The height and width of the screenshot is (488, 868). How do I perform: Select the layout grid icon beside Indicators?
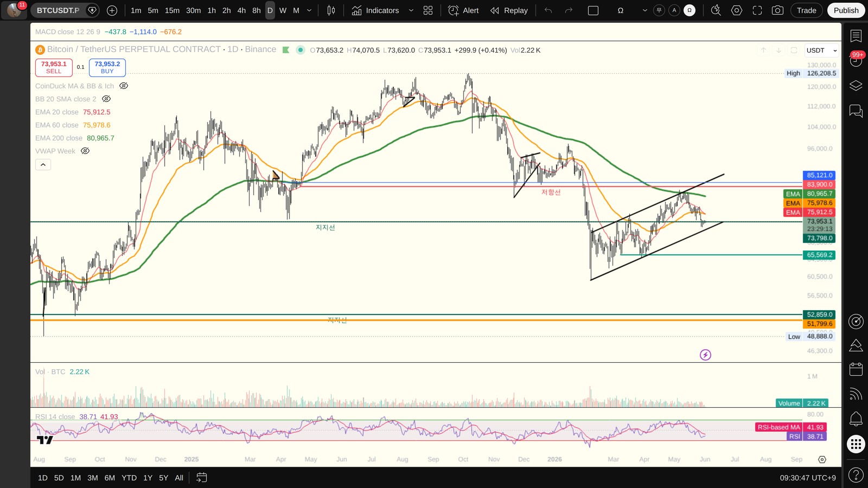(428, 10)
